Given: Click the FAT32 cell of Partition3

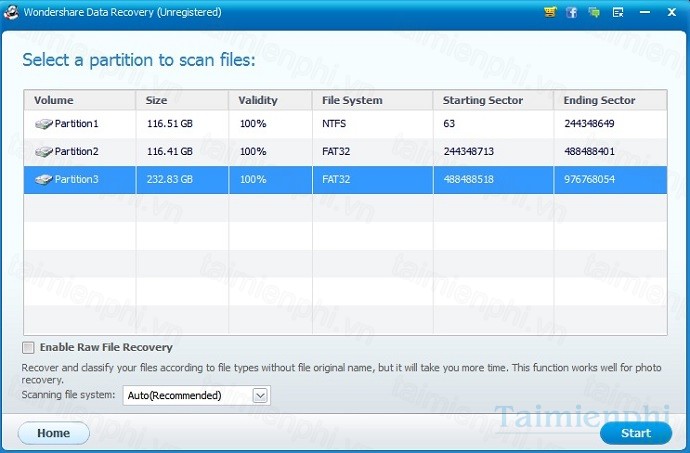Looking at the screenshot, I should (336, 179).
